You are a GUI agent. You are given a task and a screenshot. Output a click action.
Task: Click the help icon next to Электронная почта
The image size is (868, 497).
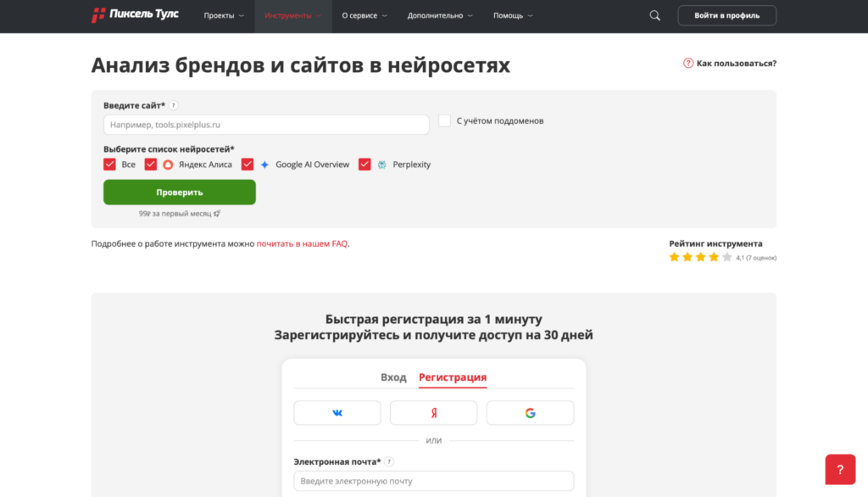[389, 461]
